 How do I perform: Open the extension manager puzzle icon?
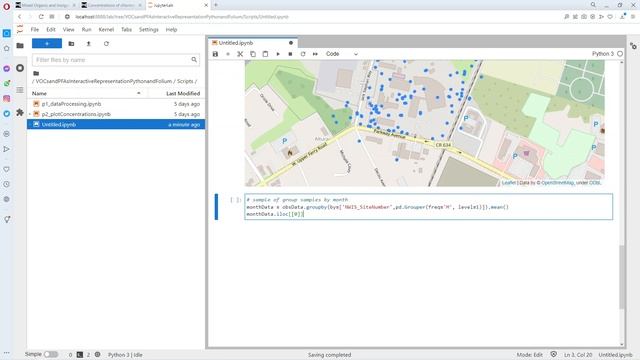coord(20,112)
